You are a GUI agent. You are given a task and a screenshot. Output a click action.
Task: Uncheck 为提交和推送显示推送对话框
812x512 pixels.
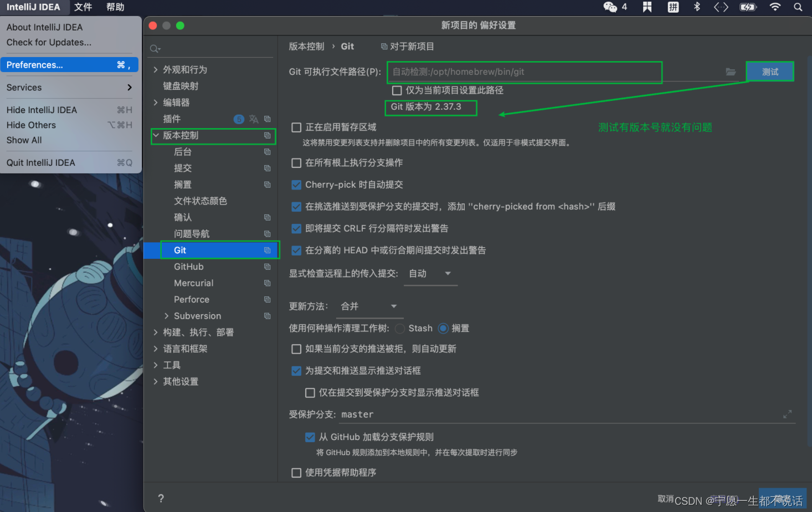coord(296,371)
